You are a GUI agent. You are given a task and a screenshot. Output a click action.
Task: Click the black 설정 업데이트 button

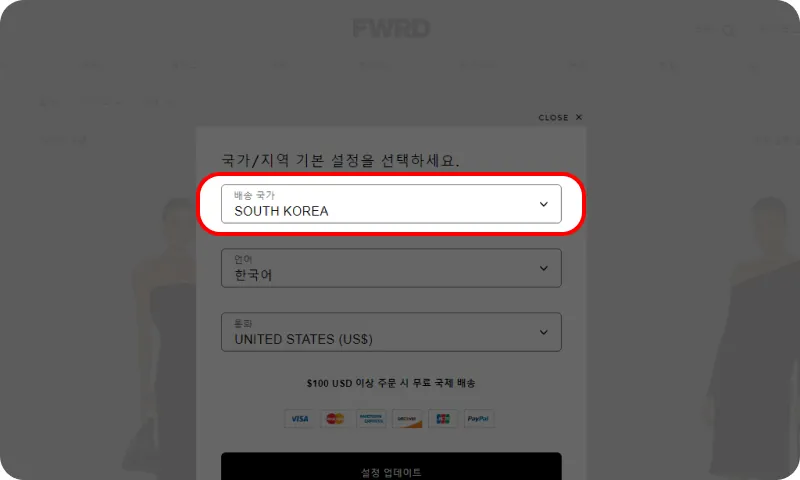click(391, 466)
